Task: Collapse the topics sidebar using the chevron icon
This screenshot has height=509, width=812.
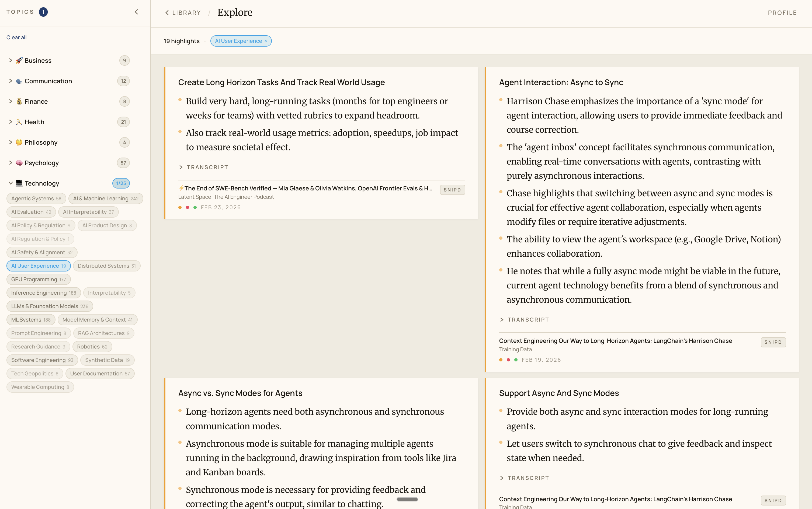Action: [136, 12]
